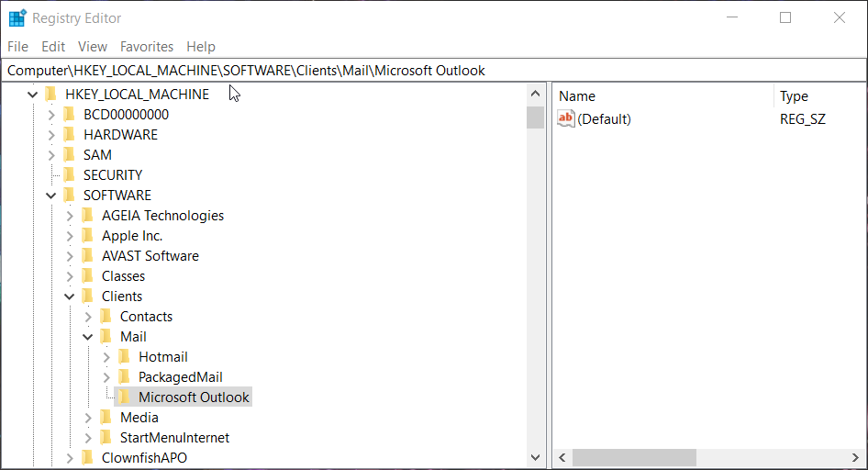The image size is (868, 470).
Task: Open the Favorites menu
Action: [147, 46]
